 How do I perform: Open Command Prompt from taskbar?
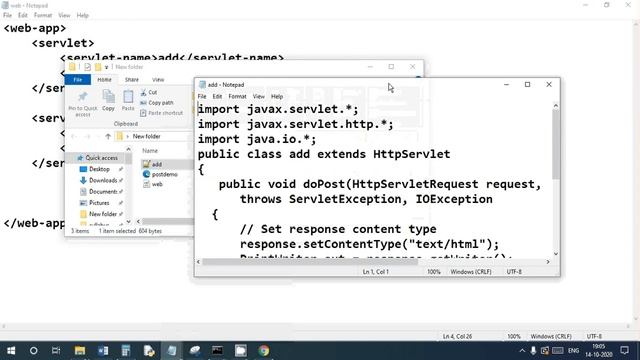click(x=218, y=350)
